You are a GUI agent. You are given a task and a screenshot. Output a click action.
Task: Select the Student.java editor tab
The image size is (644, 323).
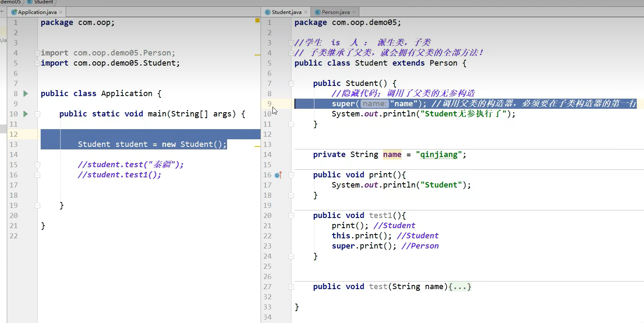(286, 12)
